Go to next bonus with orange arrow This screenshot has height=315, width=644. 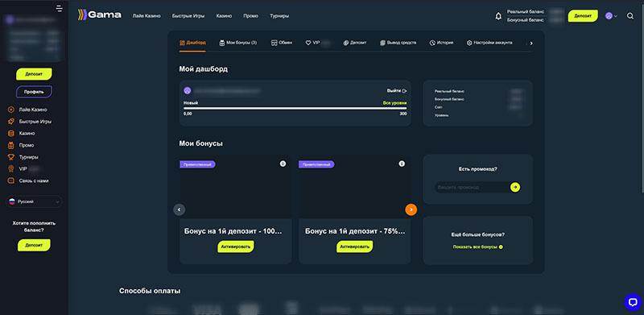pos(411,209)
